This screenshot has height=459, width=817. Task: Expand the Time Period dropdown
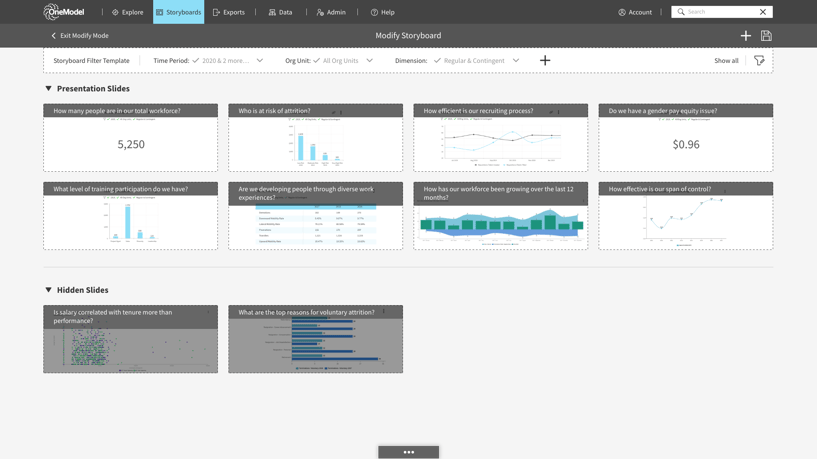(260, 60)
